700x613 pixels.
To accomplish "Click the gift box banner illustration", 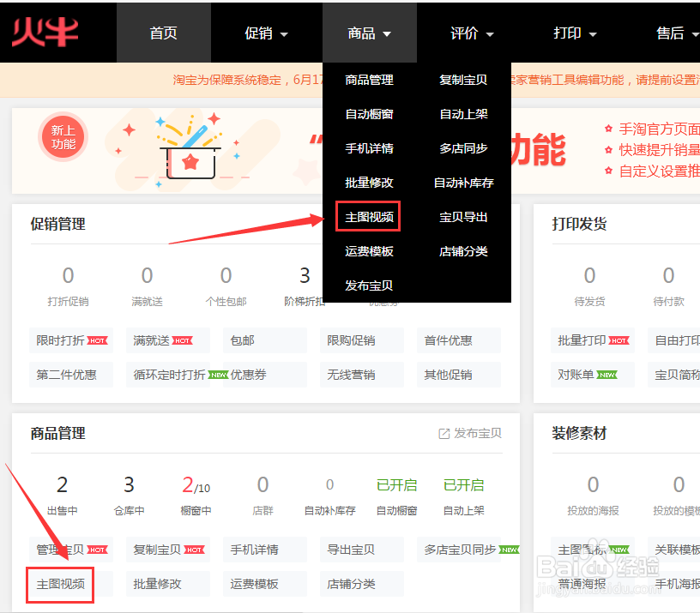I will point(191,149).
